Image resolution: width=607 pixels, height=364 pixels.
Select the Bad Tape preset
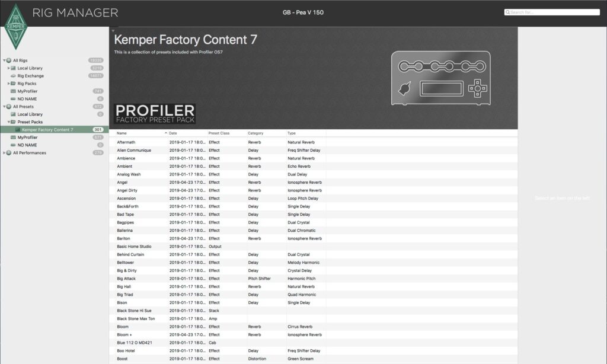click(x=313, y=215)
